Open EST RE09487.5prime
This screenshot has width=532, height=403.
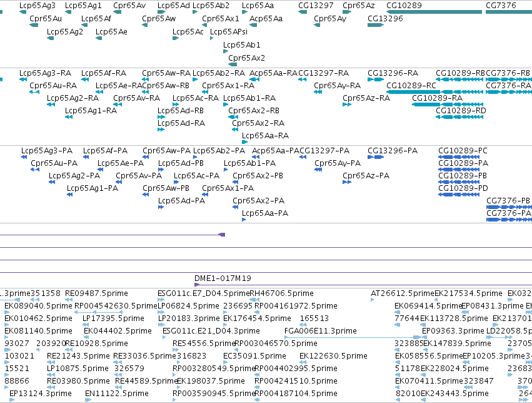pos(96,293)
